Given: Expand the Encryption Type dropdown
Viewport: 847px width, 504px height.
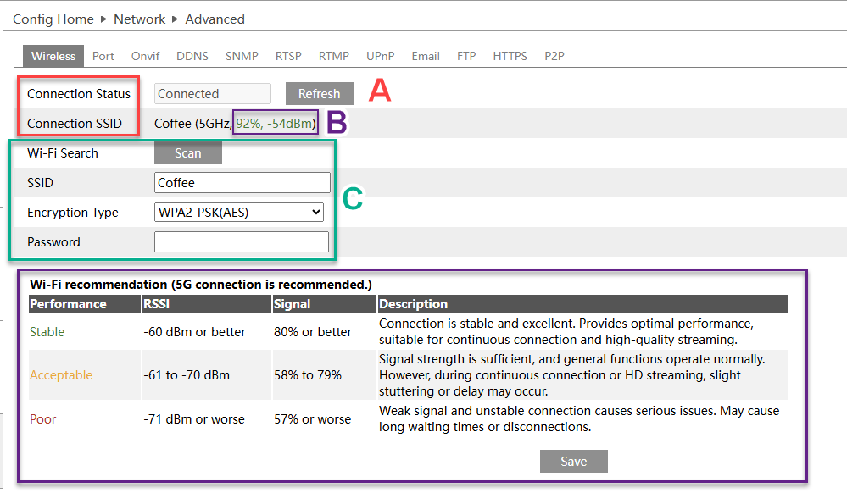Looking at the screenshot, I should click(240, 213).
